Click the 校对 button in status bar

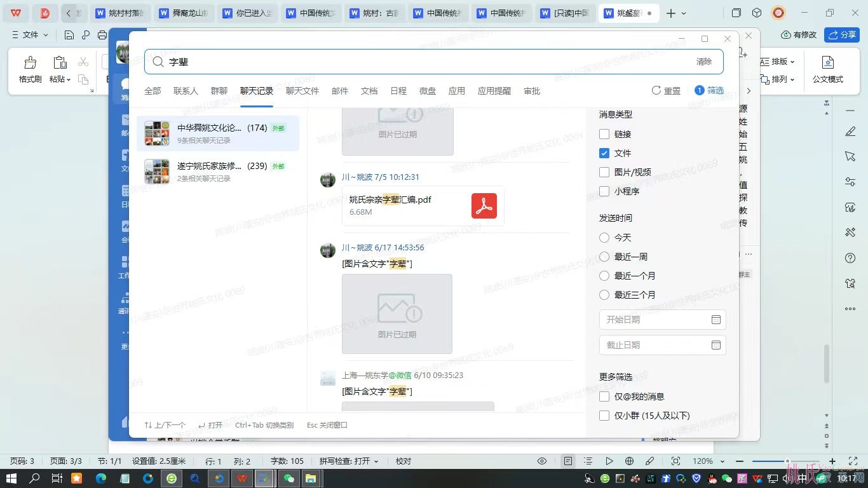403,461
